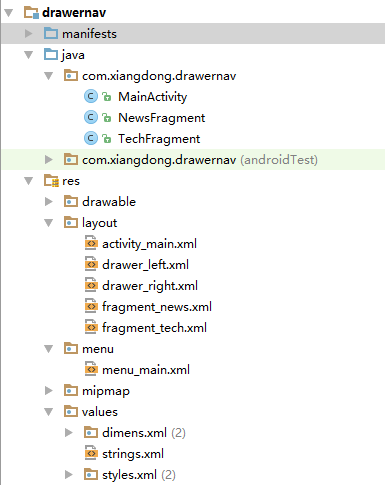The width and height of the screenshot is (385, 485).
Task: Click the fragment_news.xml file icon
Action: [91, 306]
